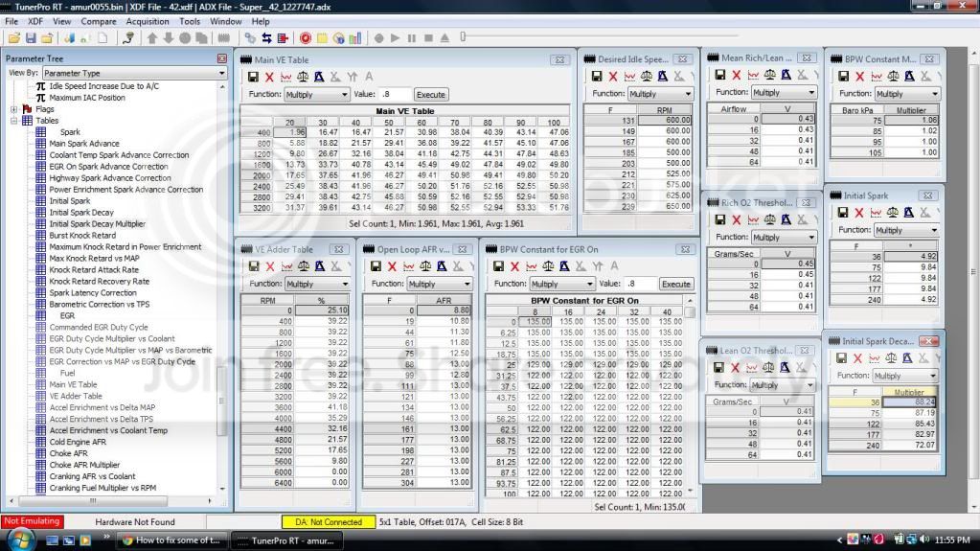Expand the Flags node in Parameter Tree

pos(13,109)
